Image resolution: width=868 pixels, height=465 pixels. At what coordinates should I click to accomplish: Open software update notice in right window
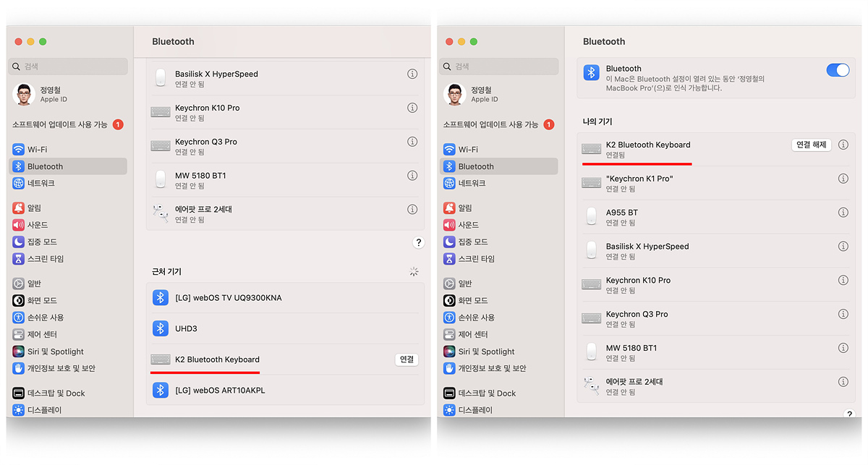(498, 124)
